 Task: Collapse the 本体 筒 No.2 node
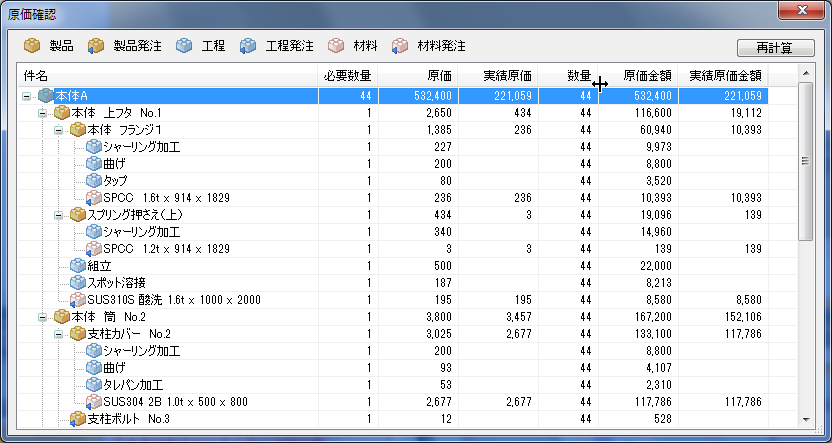(42, 317)
